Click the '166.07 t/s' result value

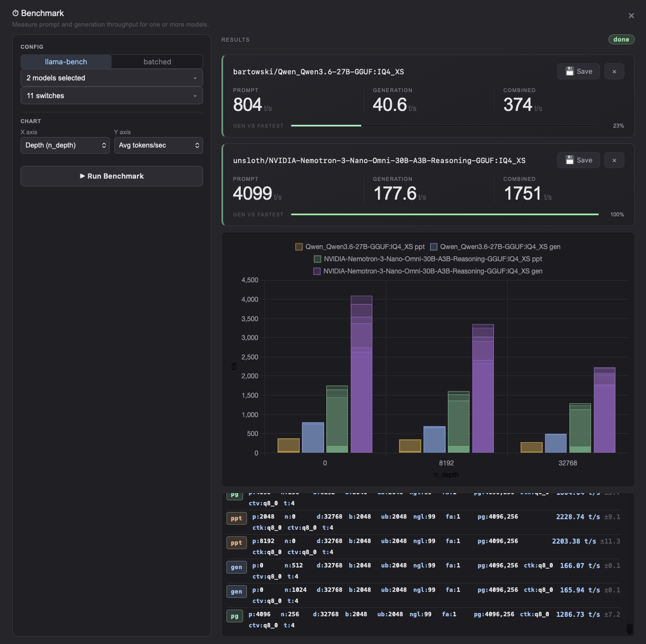579,565
